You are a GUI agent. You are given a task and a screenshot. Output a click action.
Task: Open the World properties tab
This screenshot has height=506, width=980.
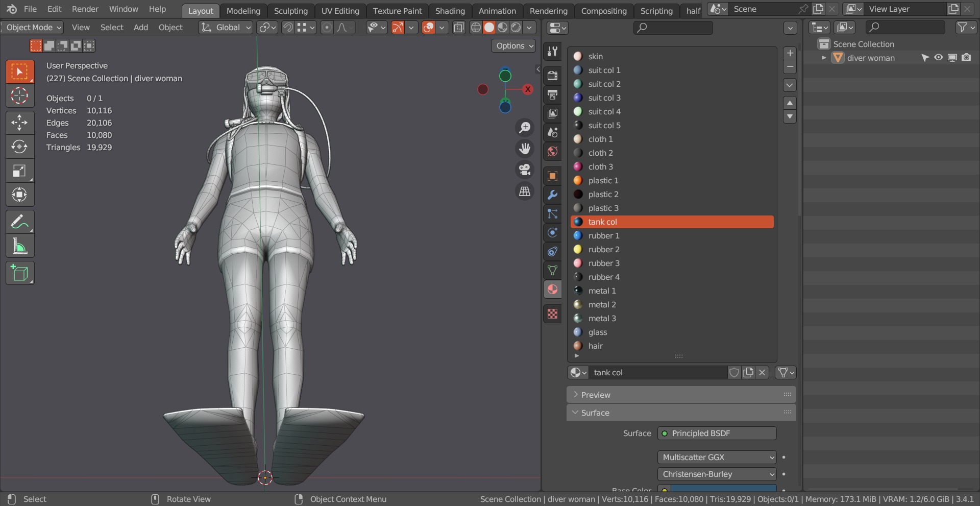pos(552,151)
